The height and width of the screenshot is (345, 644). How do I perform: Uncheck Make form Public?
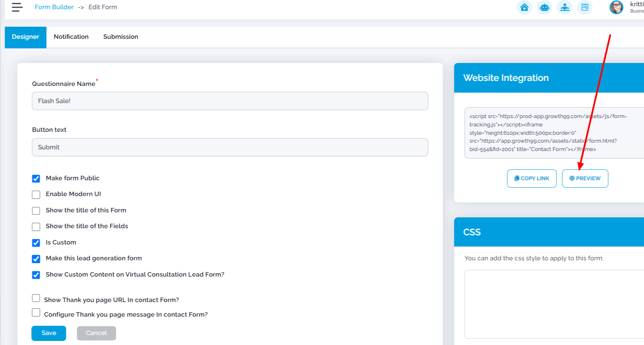36,179
